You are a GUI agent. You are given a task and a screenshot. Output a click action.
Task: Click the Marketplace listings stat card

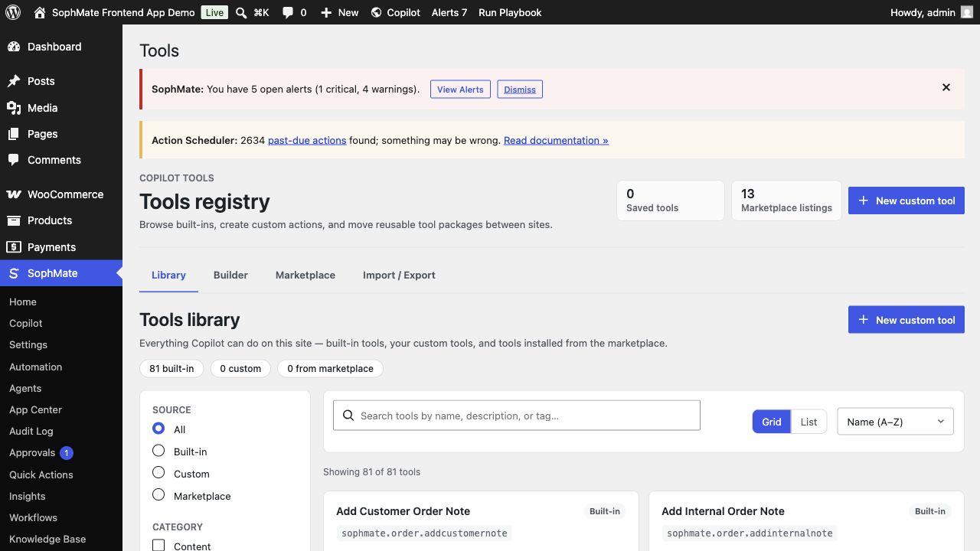(787, 201)
